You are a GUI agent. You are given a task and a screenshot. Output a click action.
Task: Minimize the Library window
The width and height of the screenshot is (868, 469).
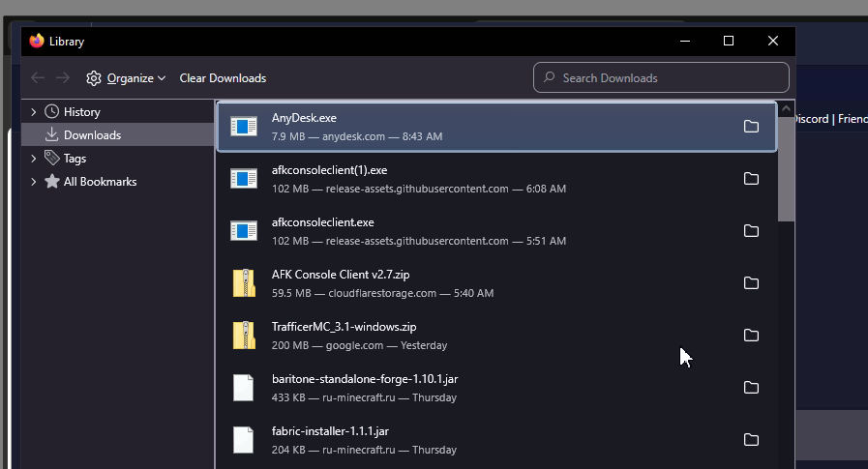(x=685, y=41)
